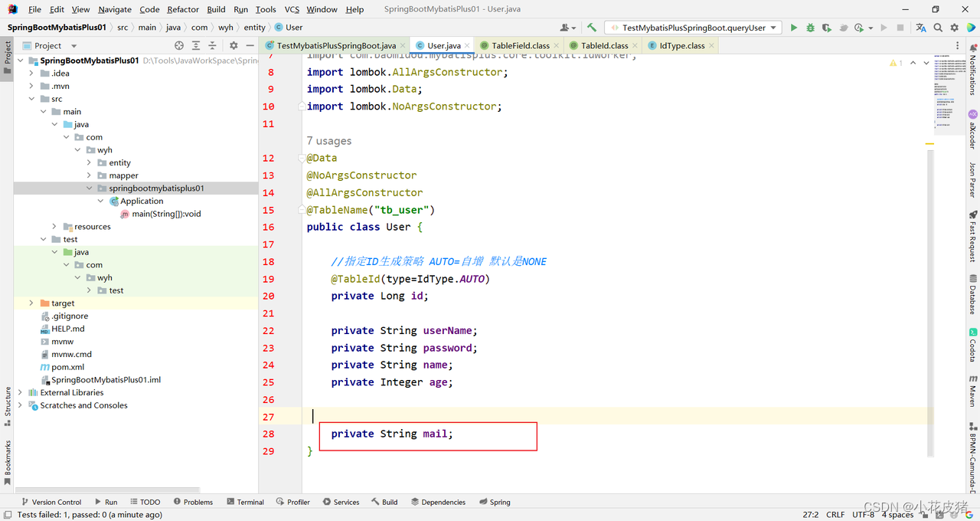Open the Version Control tool window
This screenshot has height=521, width=980.
(x=51, y=502)
